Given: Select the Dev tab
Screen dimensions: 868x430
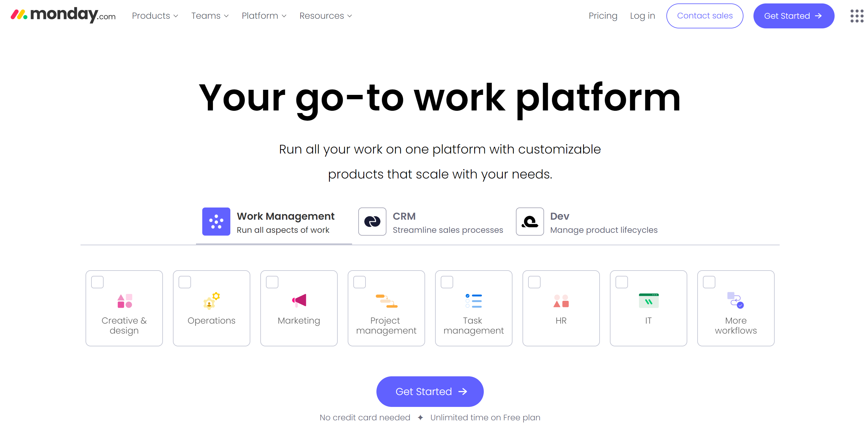Looking at the screenshot, I should click(587, 222).
